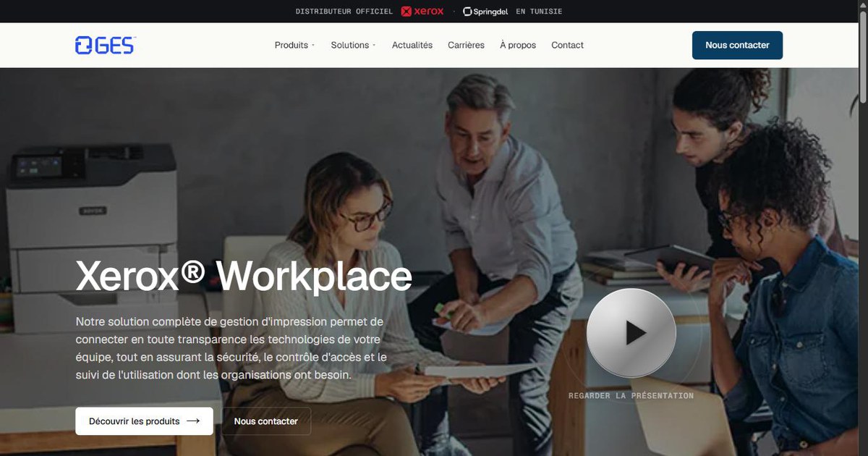Click the blue Nous contacter header button
This screenshot has height=456, width=868.
[737, 45]
